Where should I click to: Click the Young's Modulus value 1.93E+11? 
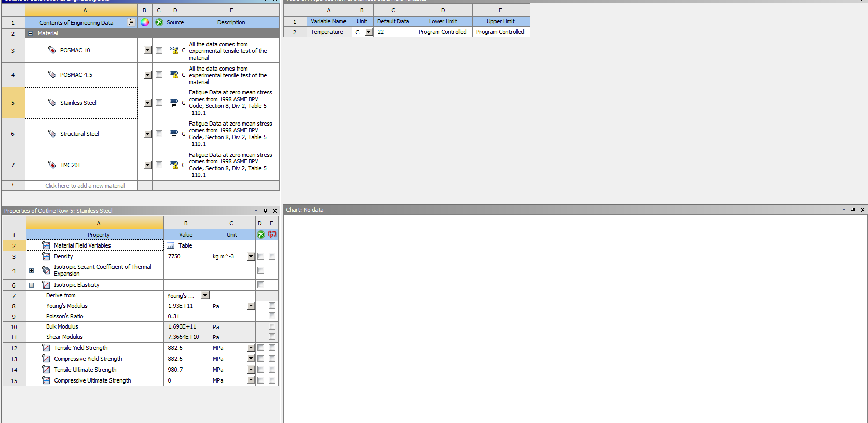point(187,306)
